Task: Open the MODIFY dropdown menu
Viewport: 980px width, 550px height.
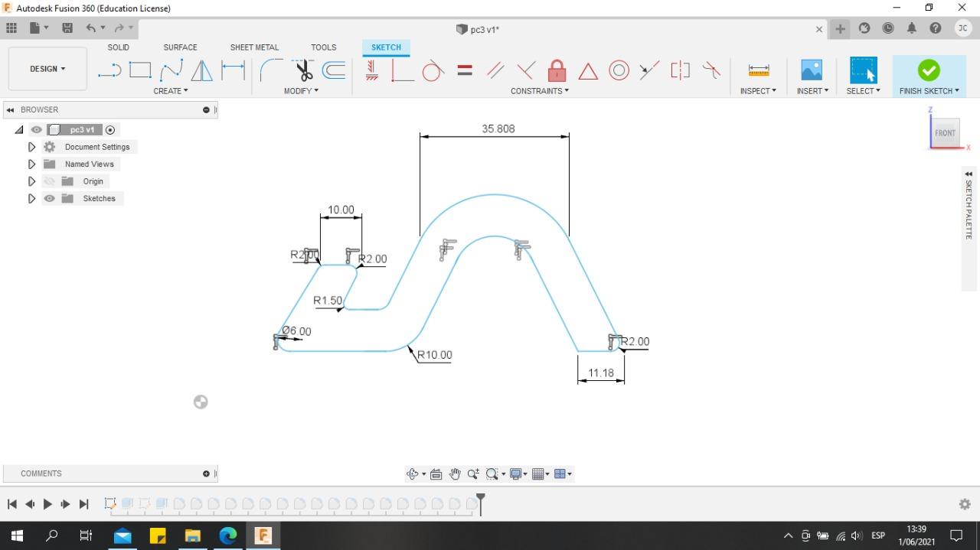Action: pyautogui.click(x=301, y=91)
